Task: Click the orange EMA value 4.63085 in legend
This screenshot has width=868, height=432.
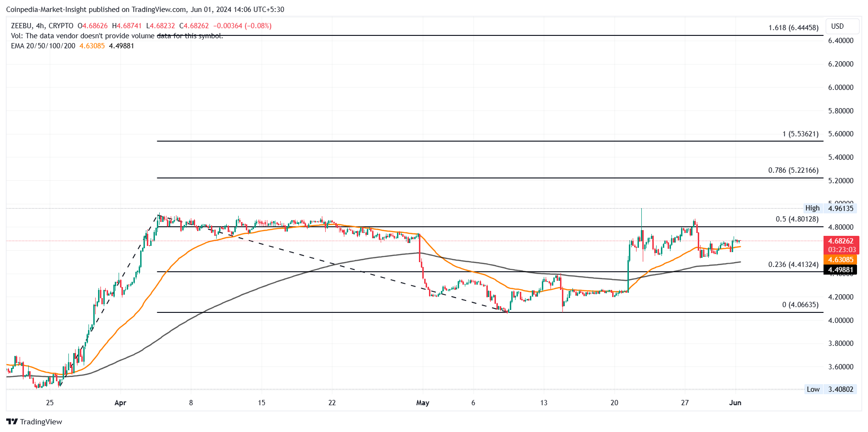Action: (x=92, y=46)
